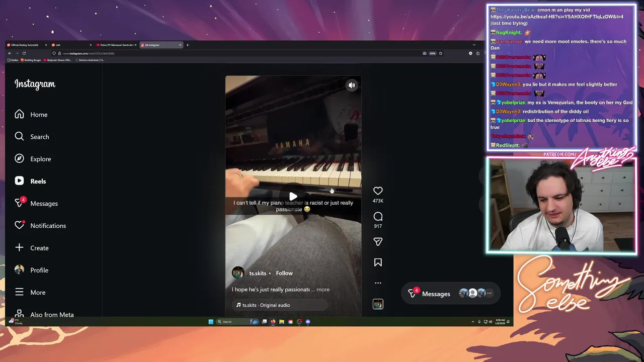Image resolution: width=644 pixels, height=362 pixels.
Task: Go back in the browser
Action: [10, 53]
